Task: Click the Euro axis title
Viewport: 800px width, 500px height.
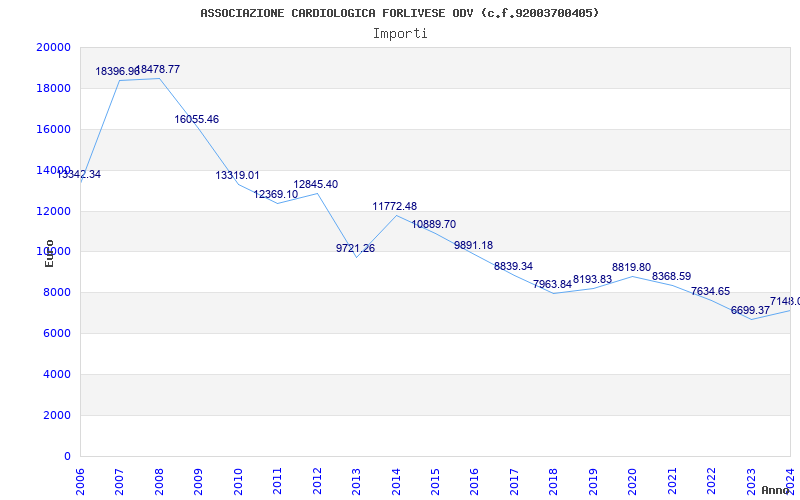Action: [49, 254]
